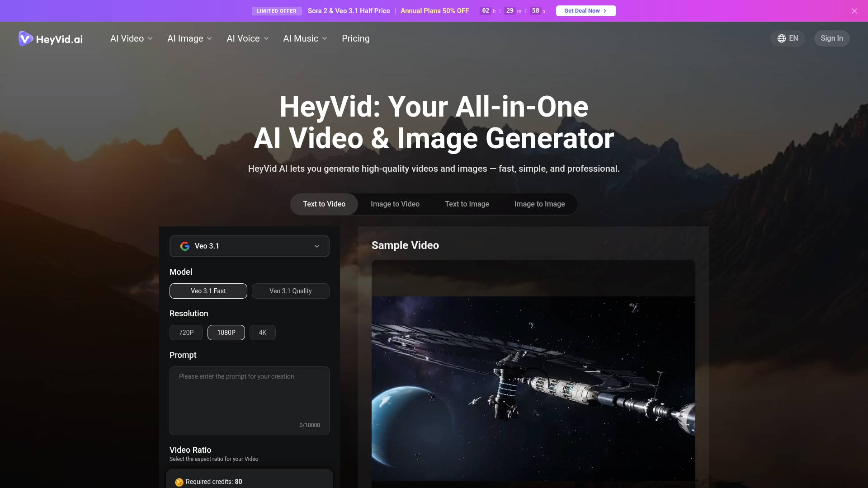
Task: Click the 0/10000 character counter
Action: pos(310,425)
